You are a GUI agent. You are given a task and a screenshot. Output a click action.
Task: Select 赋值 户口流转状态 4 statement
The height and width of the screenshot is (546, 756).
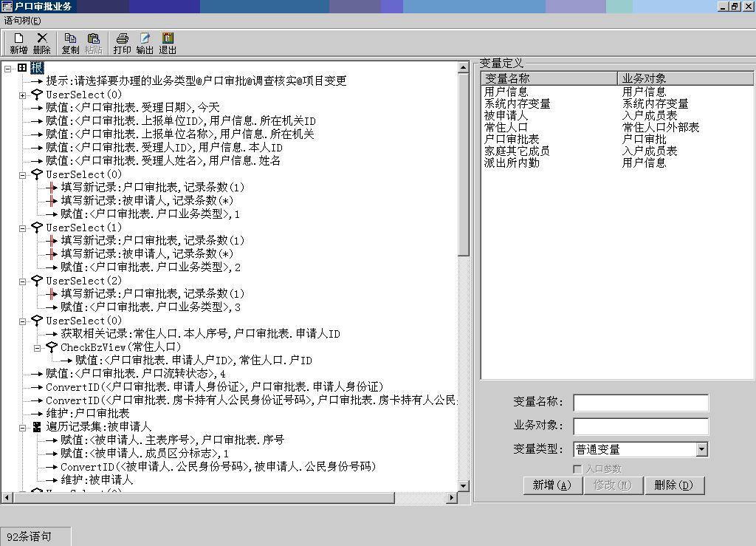click(x=136, y=374)
